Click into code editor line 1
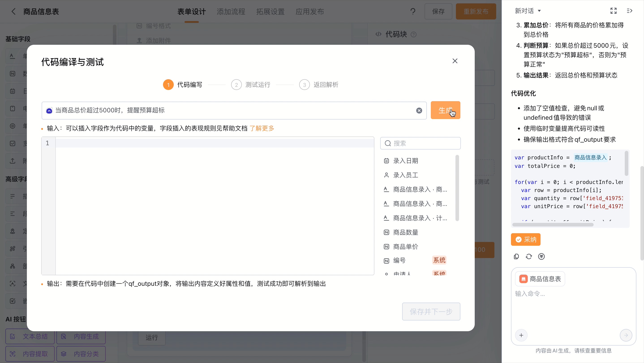The height and width of the screenshot is (363, 644). pos(215,143)
